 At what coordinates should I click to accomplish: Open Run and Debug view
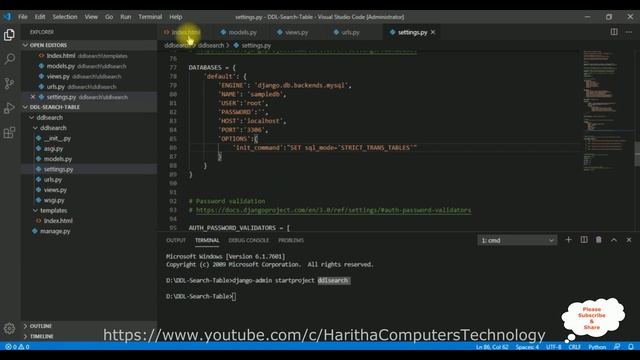(x=9, y=108)
